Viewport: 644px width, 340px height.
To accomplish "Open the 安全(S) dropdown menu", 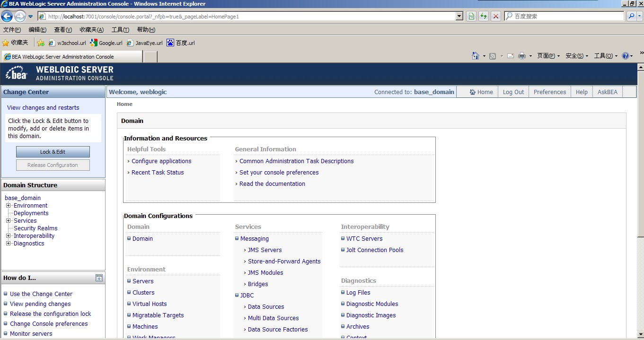I will (x=577, y=56).
